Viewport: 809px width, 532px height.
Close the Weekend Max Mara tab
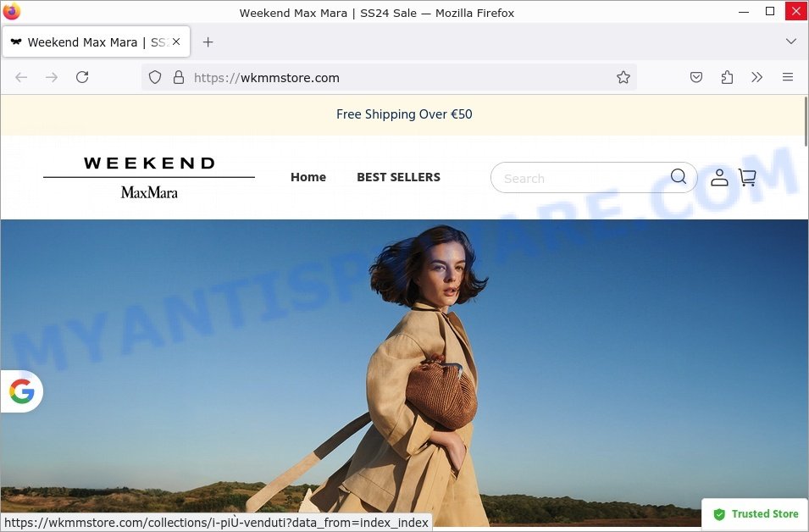(x=176, y=42)
